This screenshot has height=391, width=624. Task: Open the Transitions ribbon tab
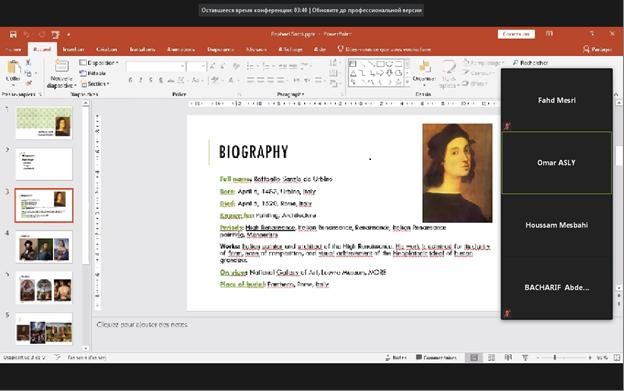click(142, 49)
